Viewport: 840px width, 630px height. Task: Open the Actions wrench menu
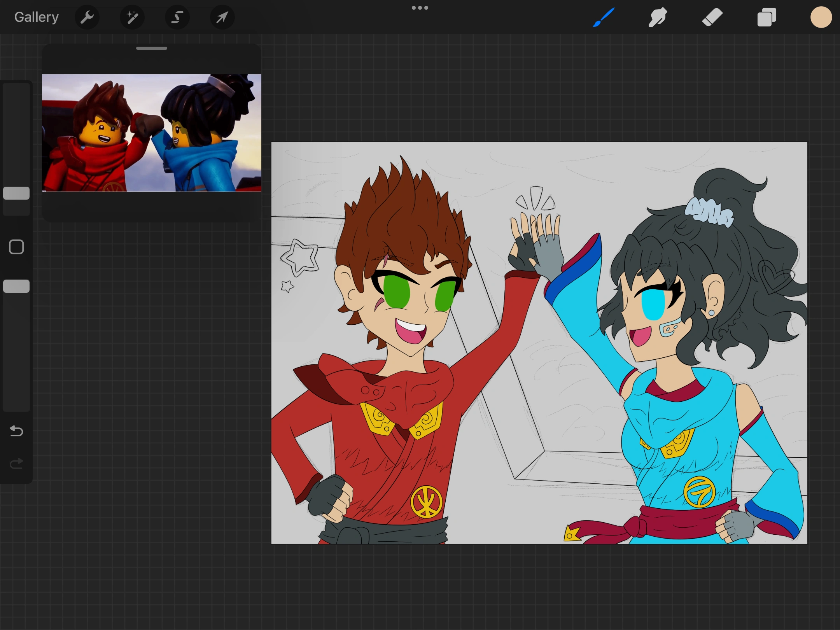[87, 17]
